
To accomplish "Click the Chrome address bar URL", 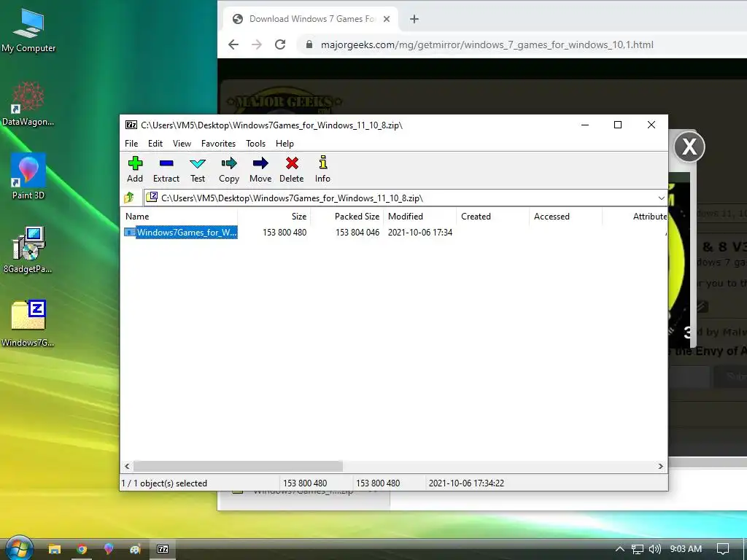I will pyautogui.click(x=487, y=44).
